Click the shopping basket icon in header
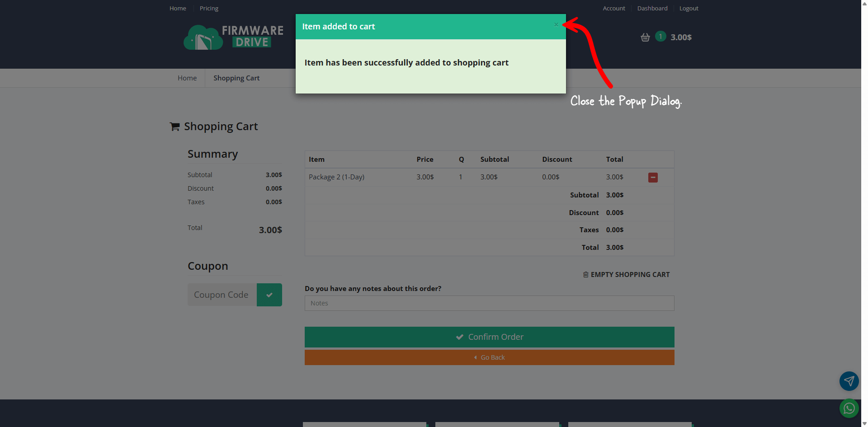Screen dimensions: 868x427 click(x=645, y=38)
